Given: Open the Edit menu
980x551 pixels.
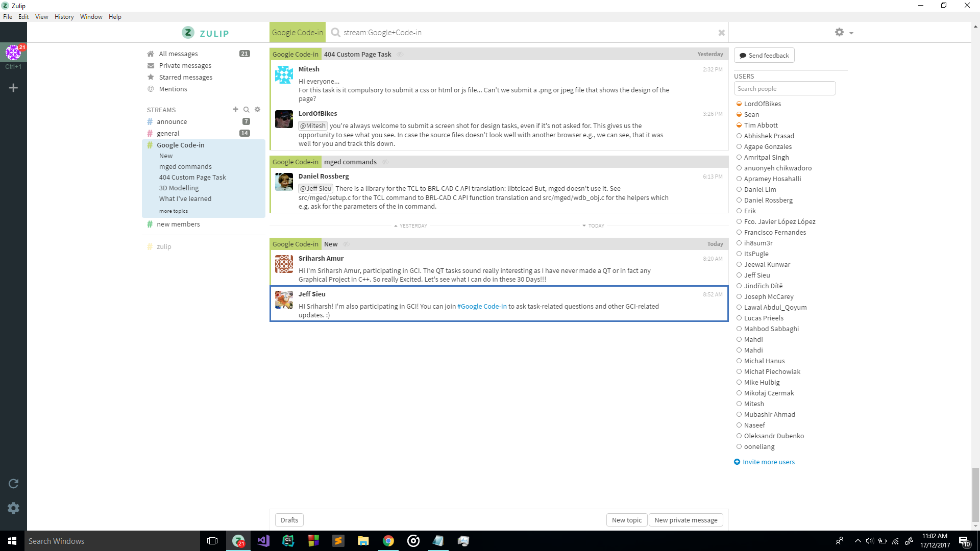Looking at the screenshot, I should pos(23,17).
